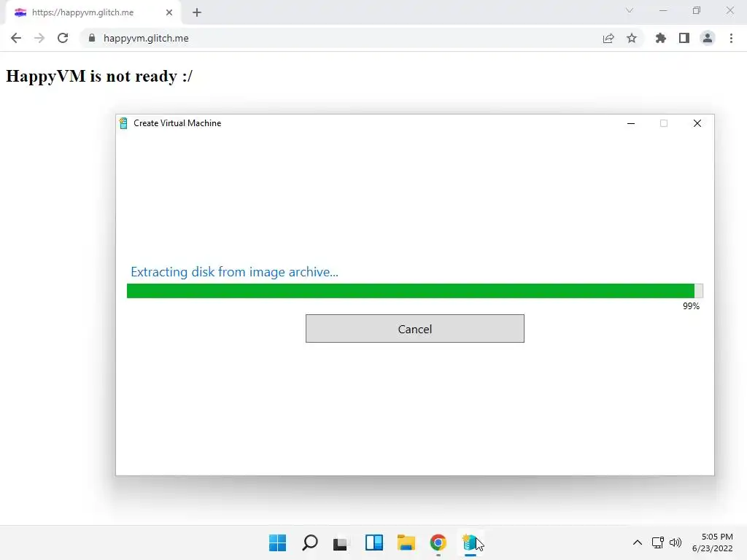Open taskbar Search
This screenshot has width=747, height=560.
309,542
